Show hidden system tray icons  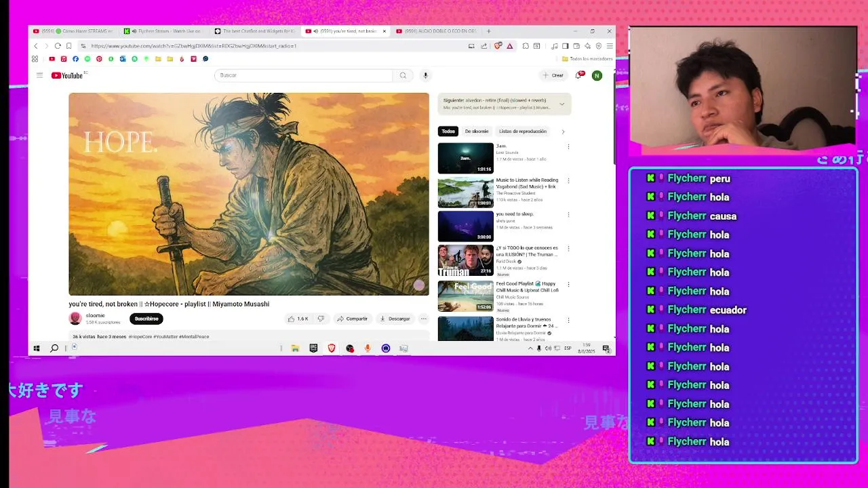(530, 348)
